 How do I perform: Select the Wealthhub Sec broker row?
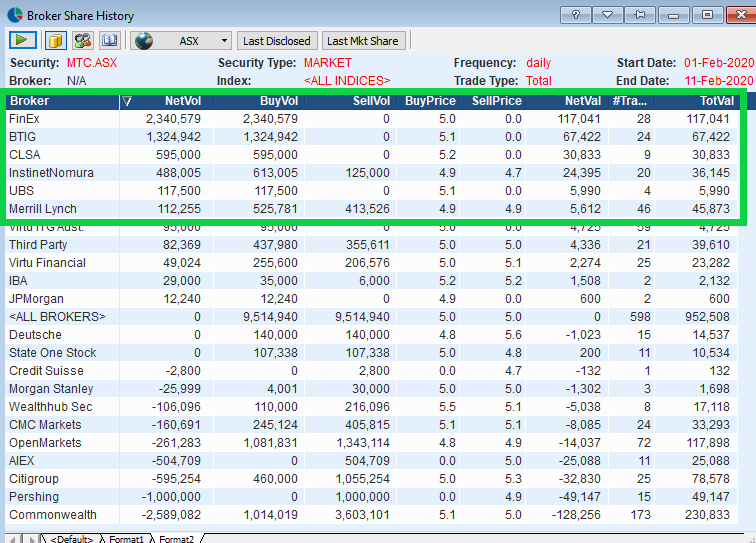[x=372, y=407]
